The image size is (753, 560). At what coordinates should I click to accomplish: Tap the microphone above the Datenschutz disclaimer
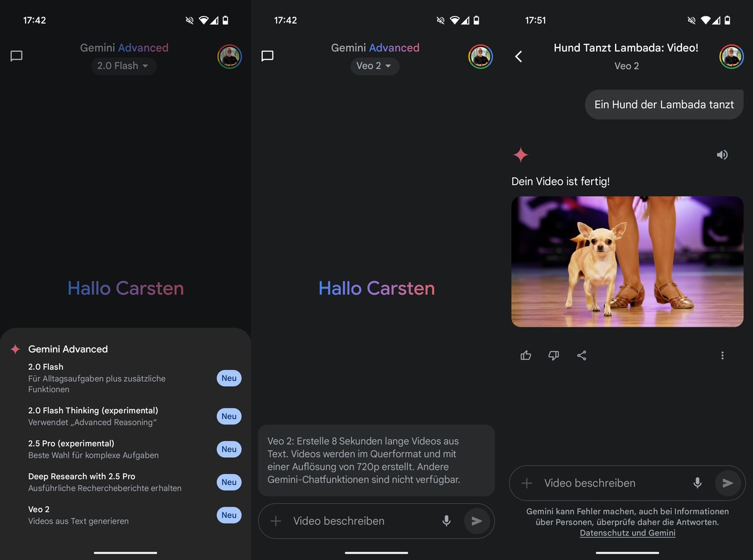697,483
